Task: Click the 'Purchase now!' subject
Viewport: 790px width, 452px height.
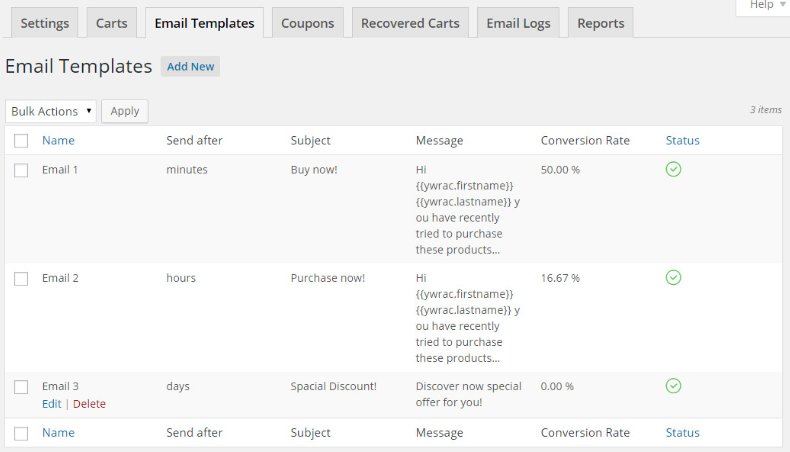Action: 327,278
